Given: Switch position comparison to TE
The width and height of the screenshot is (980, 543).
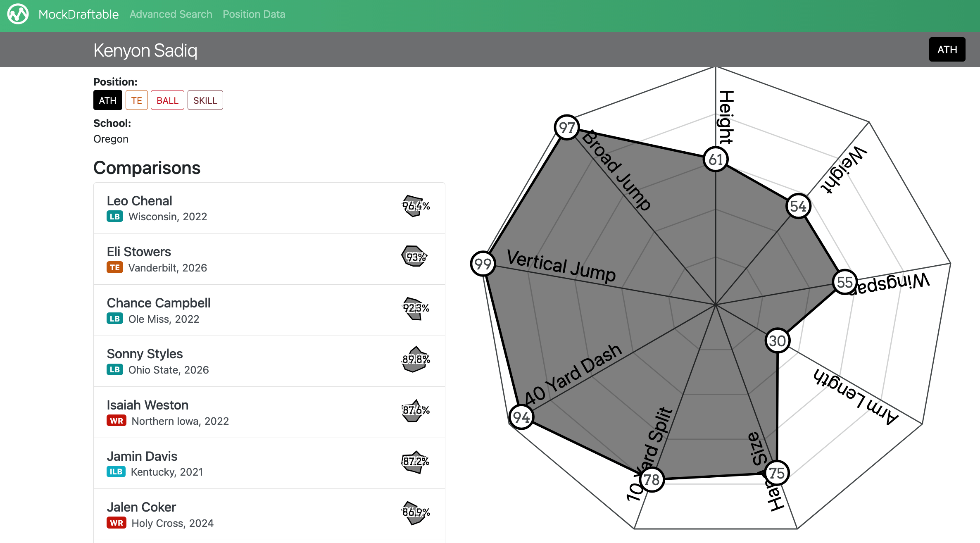Looking at the screenshot, I should (x=136, y=100).
